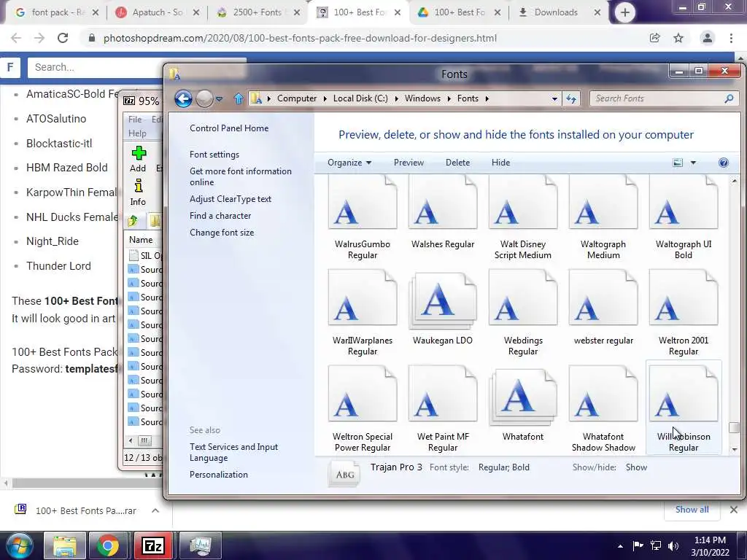Click the Search Fonts input field
The width and height of the screenshot is (747, 560).
(x=665, y=98)
